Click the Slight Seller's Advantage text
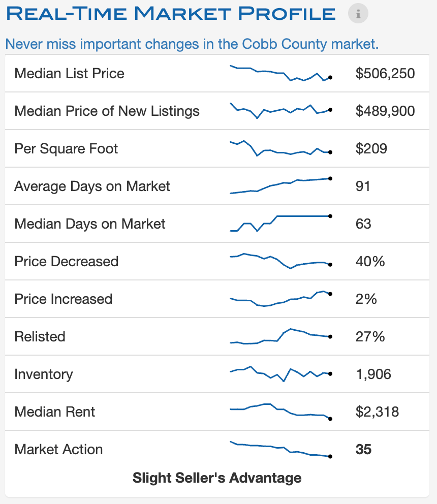The image size is (437, 504). (x=217, y=478)
